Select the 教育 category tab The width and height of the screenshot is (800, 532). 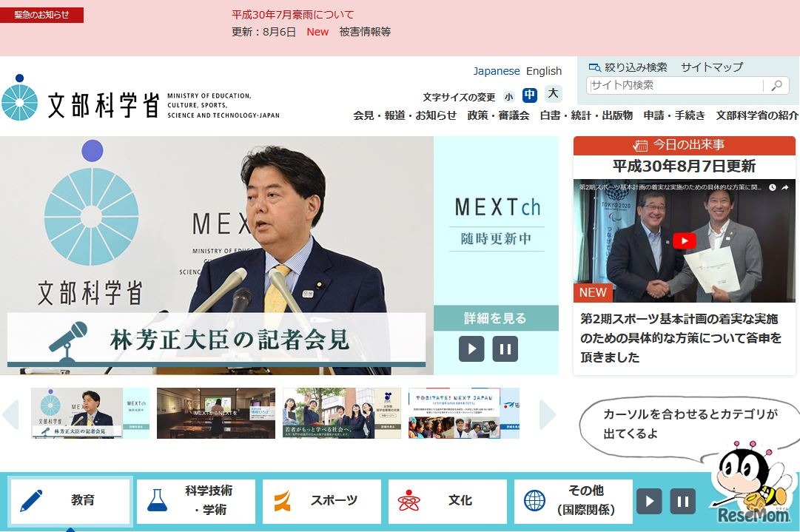[70, 501]
